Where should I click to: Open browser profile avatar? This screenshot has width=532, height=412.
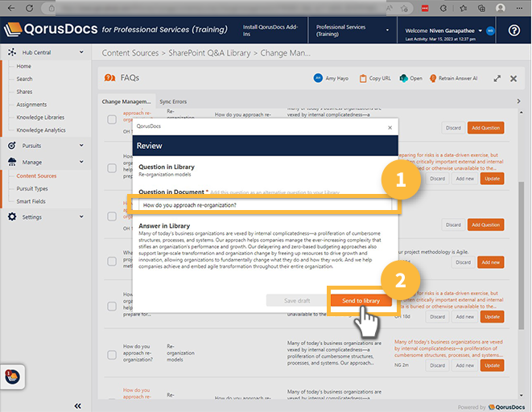tap(500, 8)
